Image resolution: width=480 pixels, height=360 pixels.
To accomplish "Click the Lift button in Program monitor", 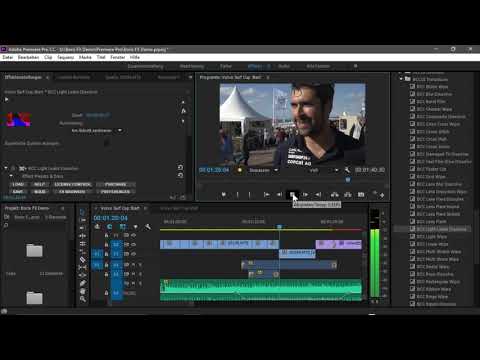I will (335, 195).
